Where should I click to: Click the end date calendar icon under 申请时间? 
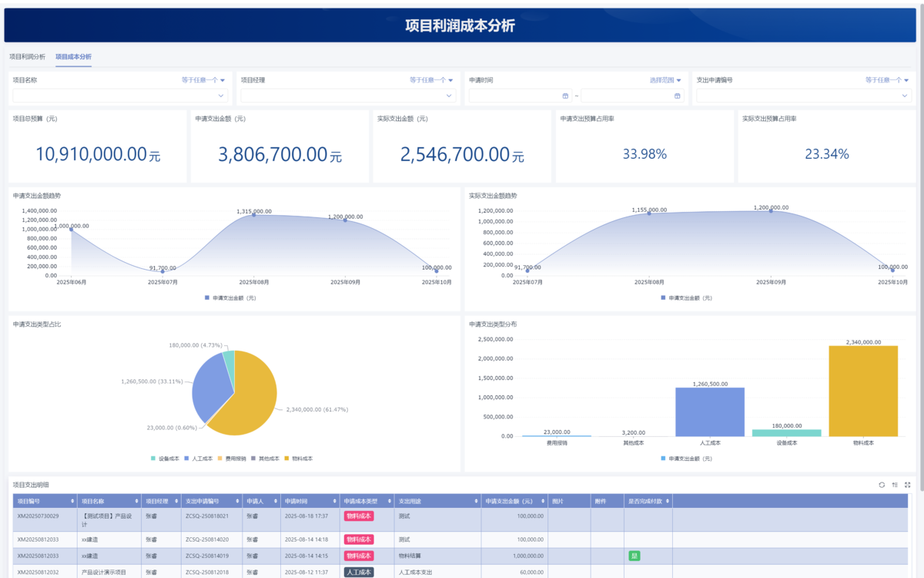pyautogui.click(x=678, y=96)
